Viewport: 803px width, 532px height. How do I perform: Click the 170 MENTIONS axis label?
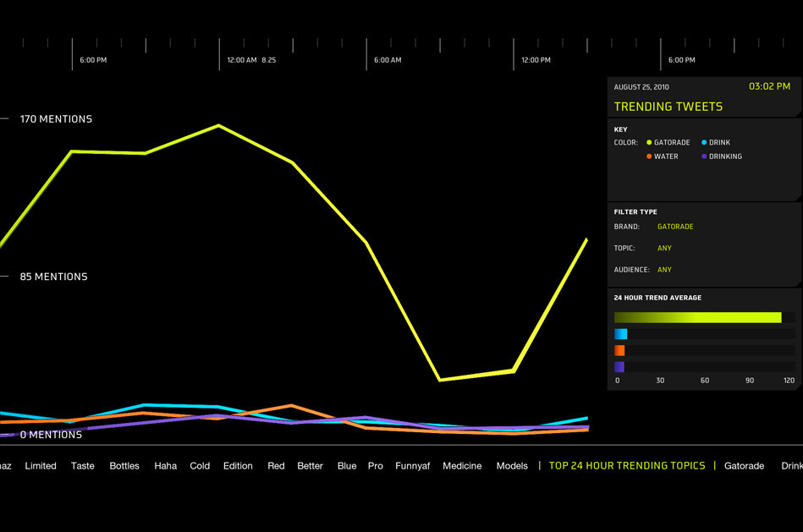[56, 118]
